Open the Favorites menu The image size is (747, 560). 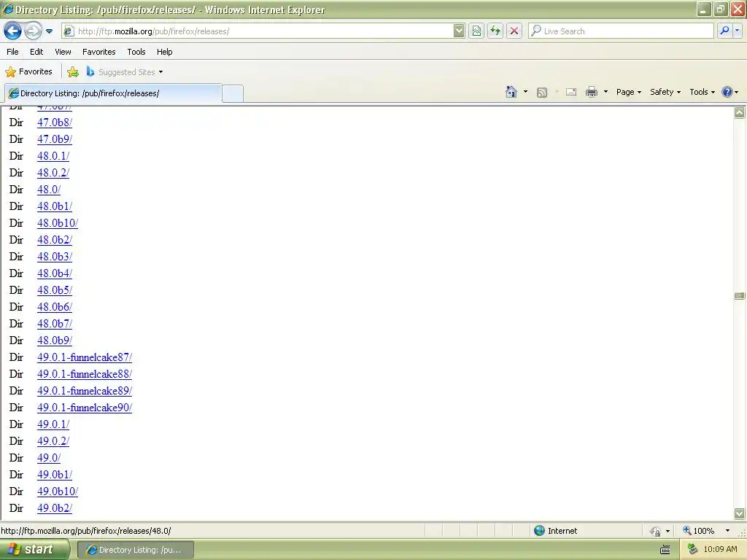pos(98,52)
